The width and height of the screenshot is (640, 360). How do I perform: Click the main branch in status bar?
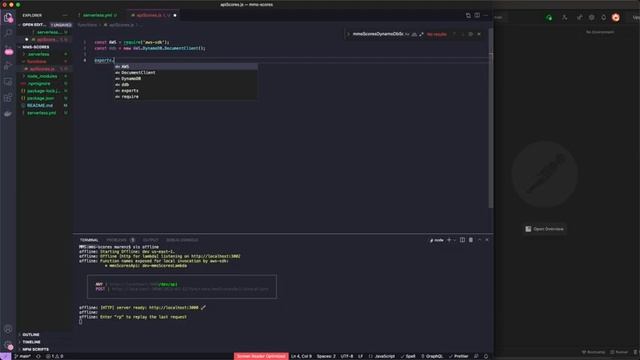pos(22,356)
